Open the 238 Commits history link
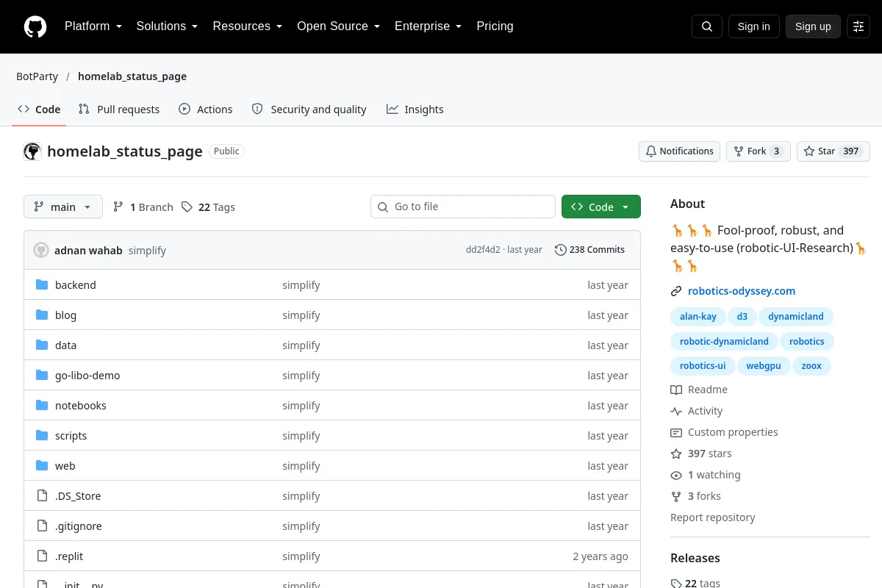The width and height of the screenshot is (882, 588). click(x=590, y=250)
